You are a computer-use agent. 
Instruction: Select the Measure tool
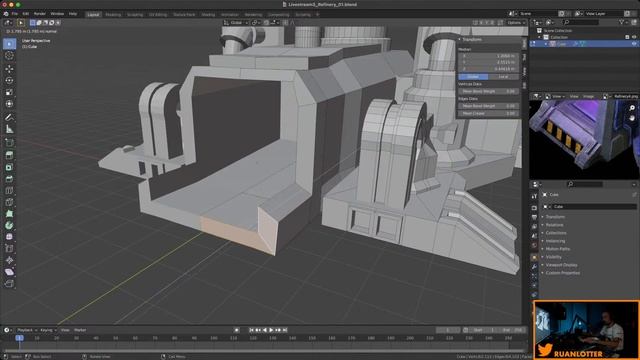(x=9, y=129)
